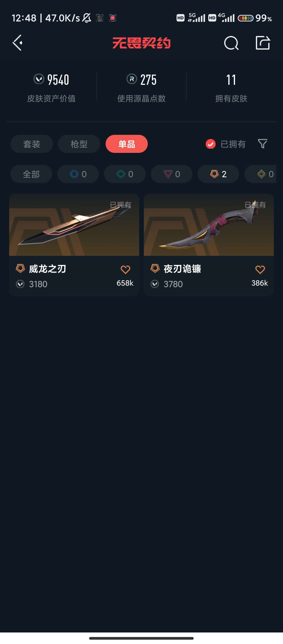Favorite 夜刃诡镰 with the heart icon
Viewport: 283px width, 644px height.
point(260,269)
